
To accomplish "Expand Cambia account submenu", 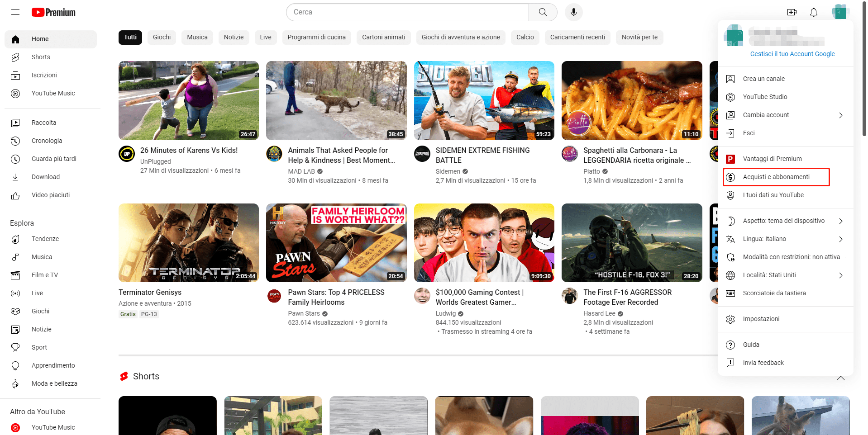I will tap(840, 115).
